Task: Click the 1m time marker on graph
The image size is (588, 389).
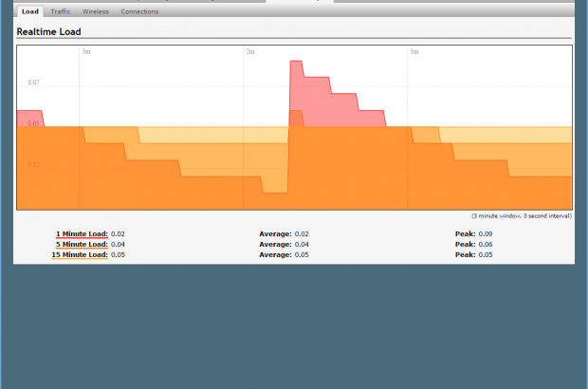Action: coord(414,52)
